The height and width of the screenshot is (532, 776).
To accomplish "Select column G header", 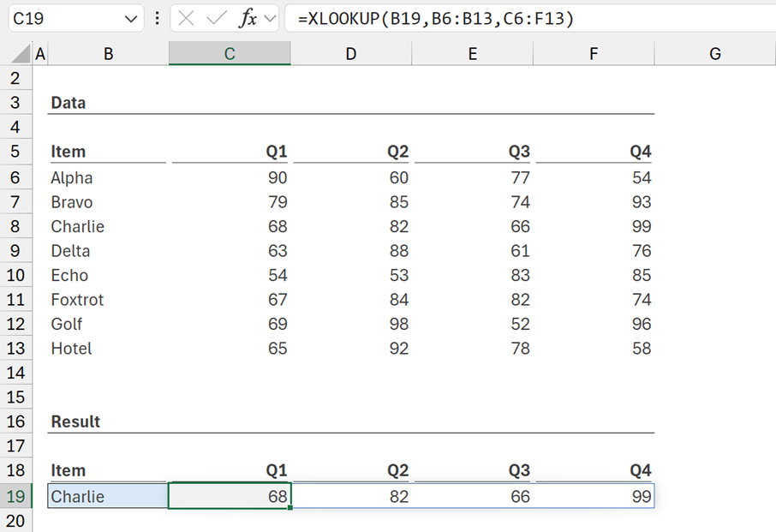I will click(x=714, y=54).
